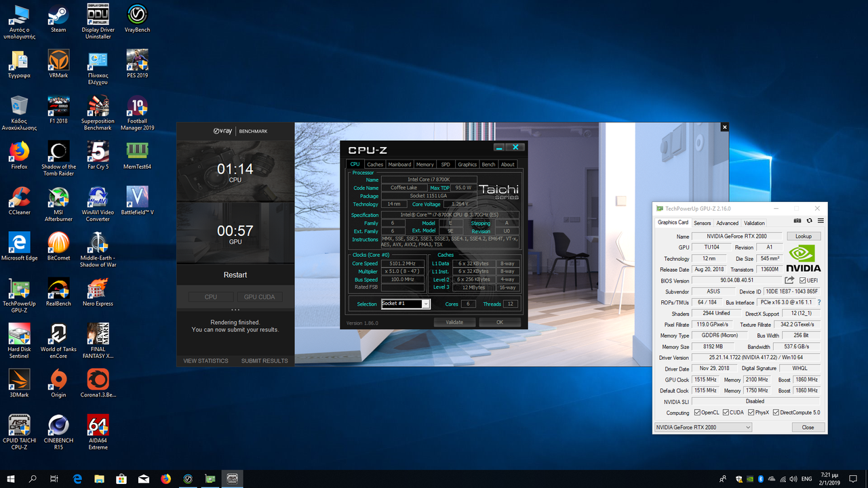Toggle DirectCompute 5.0 checkbox
This screenshot has width=868, height=488.
pos(776,412)
